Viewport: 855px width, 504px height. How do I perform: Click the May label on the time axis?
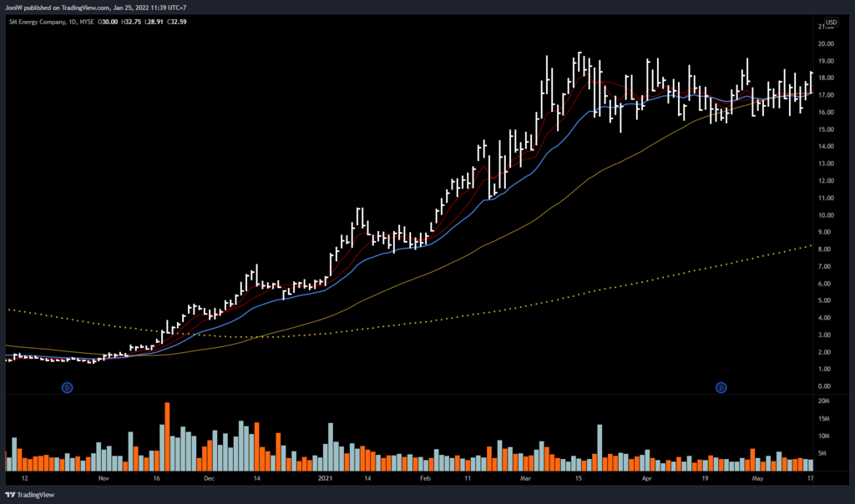[758, 480]
